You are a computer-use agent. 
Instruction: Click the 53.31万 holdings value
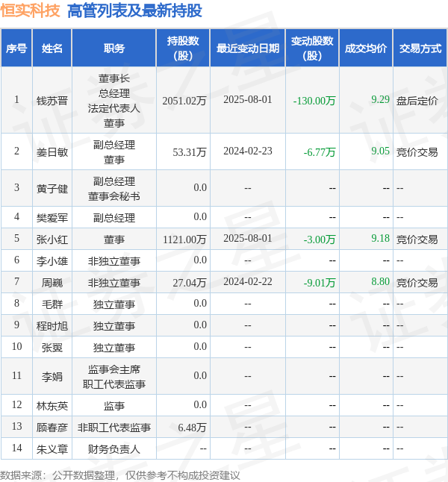(190, 152)
